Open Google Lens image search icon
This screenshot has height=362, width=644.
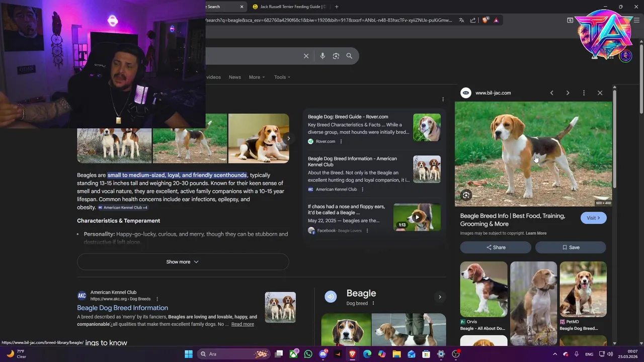(336, 56)
